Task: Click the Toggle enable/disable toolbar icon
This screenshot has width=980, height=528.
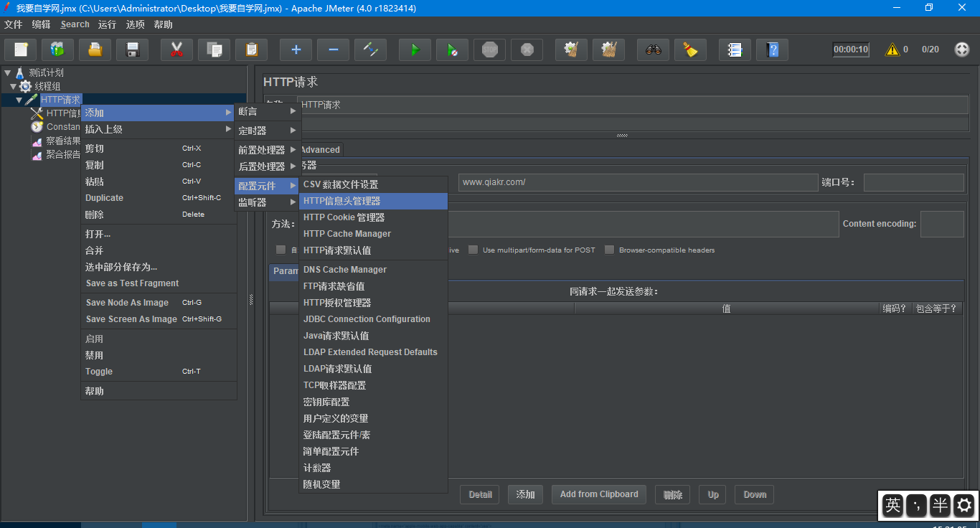Action: point(371,49)
